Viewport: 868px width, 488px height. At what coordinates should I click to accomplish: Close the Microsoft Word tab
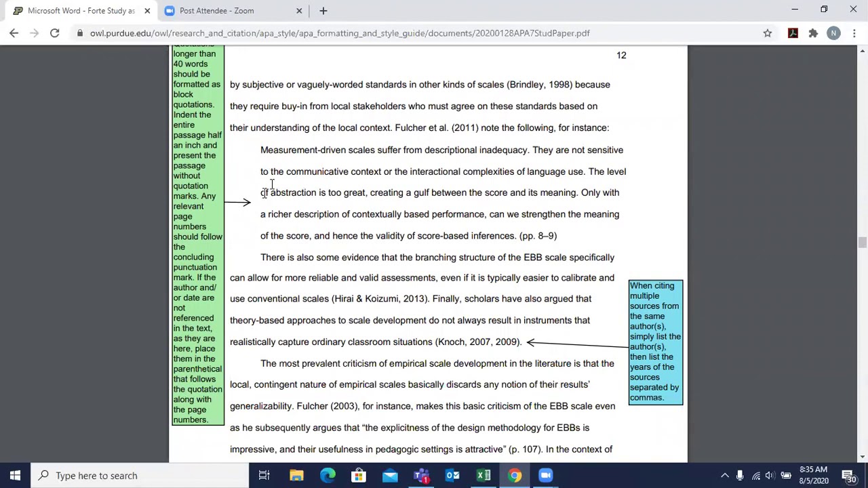146,10
